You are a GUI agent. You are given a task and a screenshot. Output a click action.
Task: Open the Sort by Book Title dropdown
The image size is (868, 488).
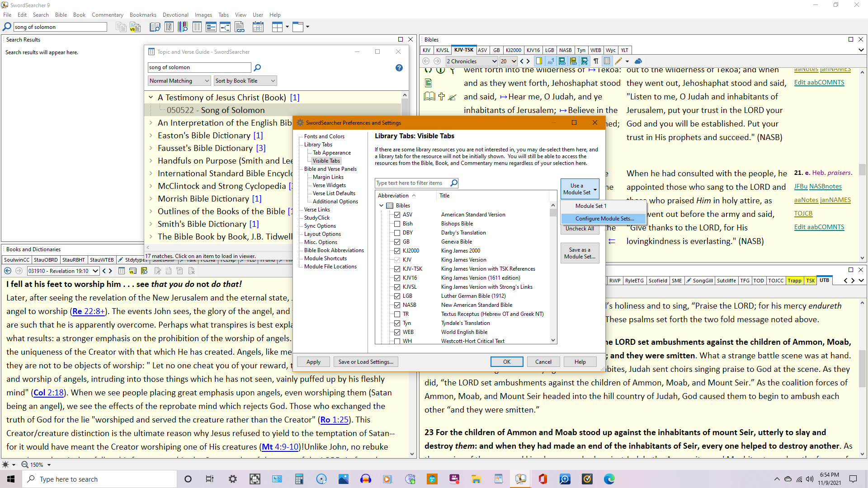pos(245,81)
